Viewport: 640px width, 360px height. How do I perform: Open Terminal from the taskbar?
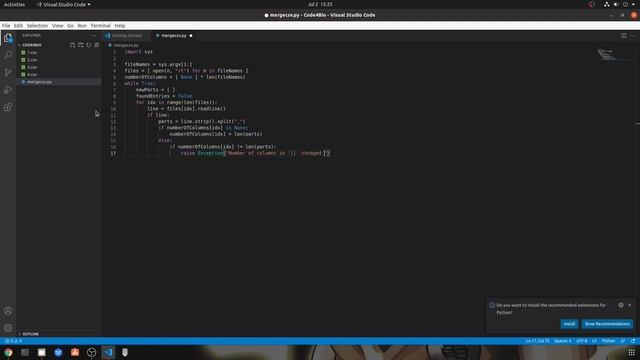25,352
